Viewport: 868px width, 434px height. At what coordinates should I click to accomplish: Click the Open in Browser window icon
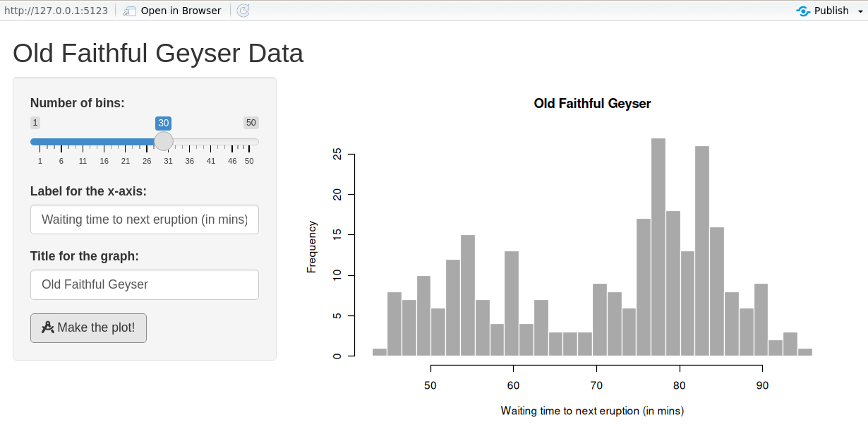coord(129,11)
